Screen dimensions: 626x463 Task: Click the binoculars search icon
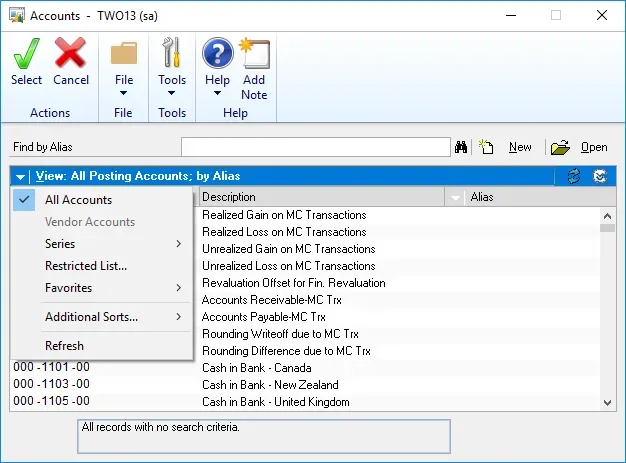[x=462, y=147]
